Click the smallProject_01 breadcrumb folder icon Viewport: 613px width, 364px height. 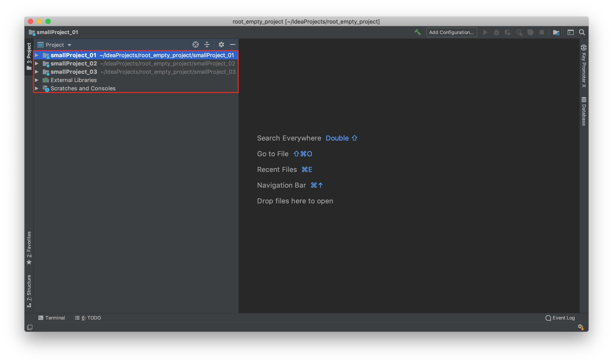tap(32, 32)
